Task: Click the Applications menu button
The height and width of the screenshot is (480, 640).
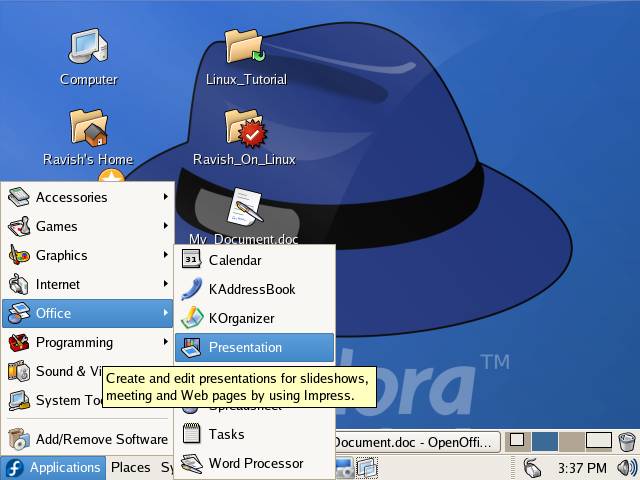Action: click(53, 467)
